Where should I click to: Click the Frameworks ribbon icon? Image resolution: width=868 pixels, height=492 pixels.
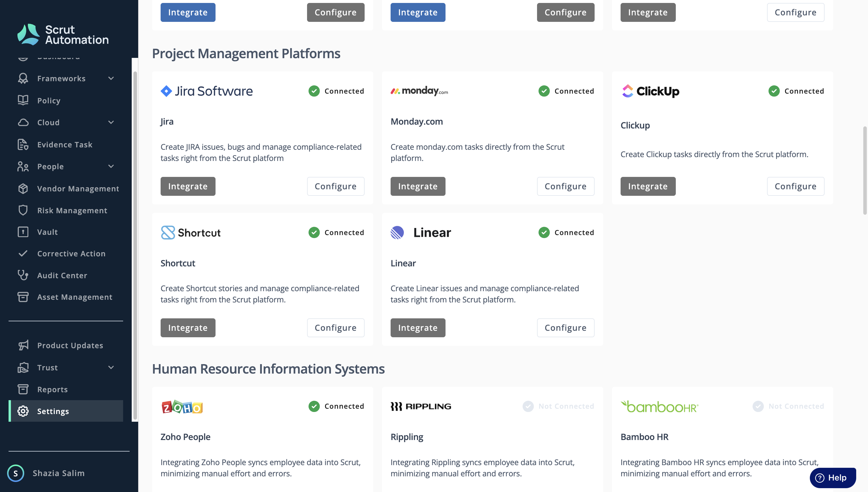23,78
